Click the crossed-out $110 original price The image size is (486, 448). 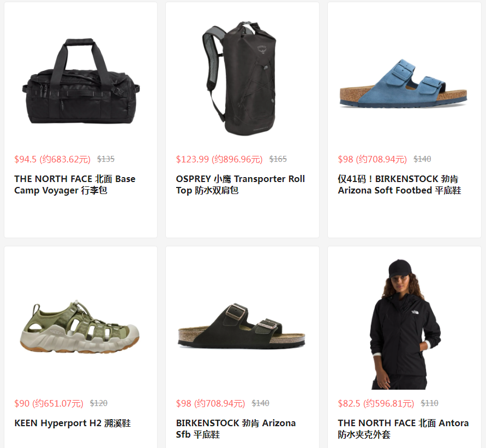pyautogui.click(x=429, y=403)
